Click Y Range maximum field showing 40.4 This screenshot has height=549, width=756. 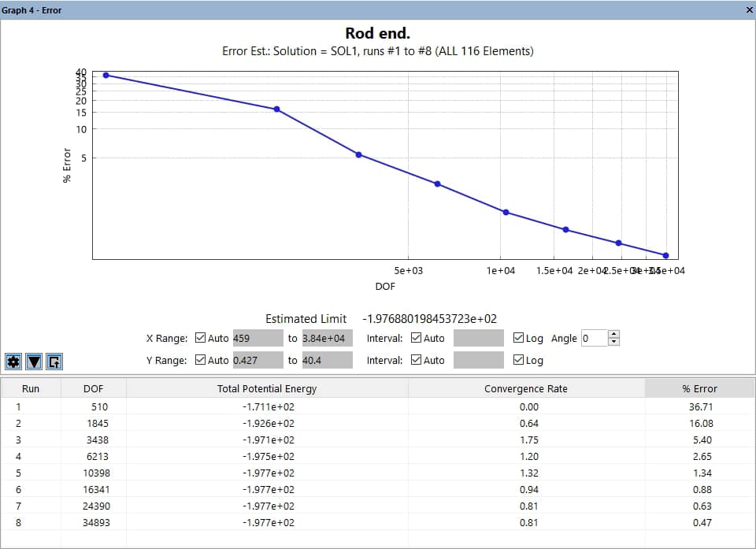(x=327, y=361)
